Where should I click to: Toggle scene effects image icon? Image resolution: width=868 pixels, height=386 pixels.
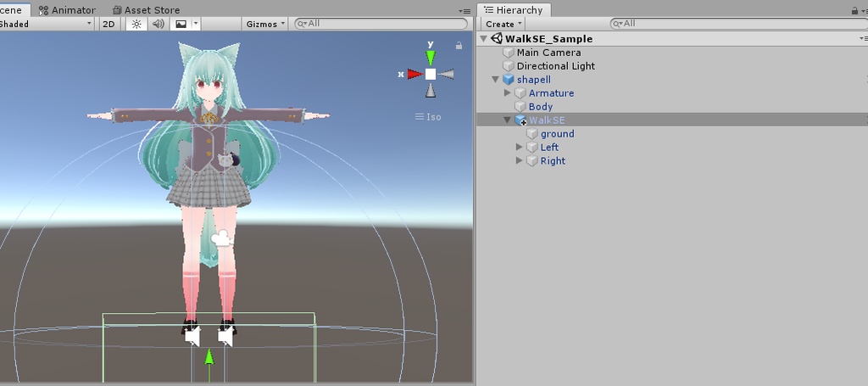181,24
